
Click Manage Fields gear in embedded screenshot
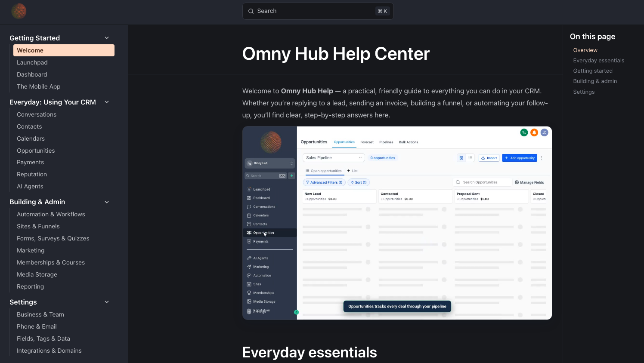coord(517,182)
